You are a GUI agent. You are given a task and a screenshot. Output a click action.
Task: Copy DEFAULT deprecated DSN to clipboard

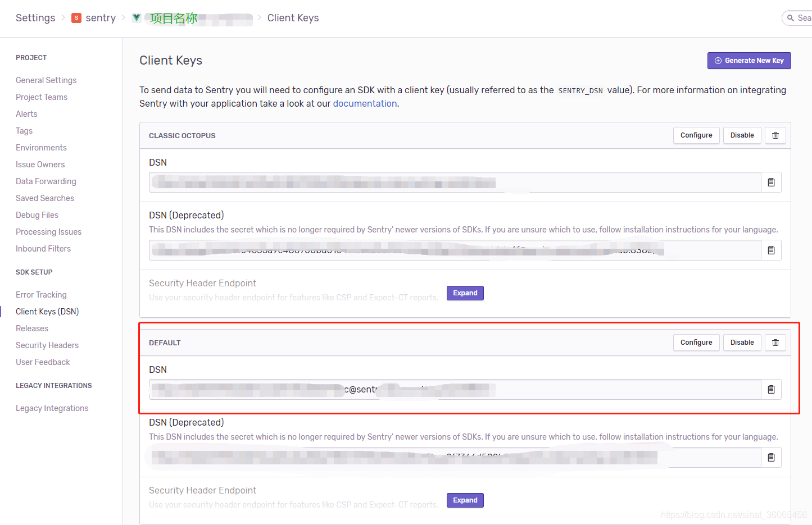point(771,458)
